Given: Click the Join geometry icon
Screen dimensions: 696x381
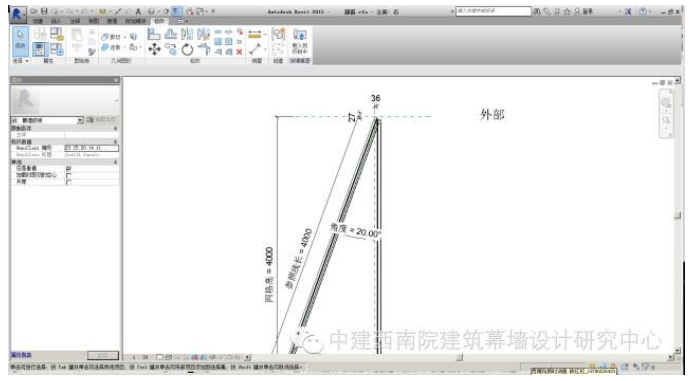Looking at the screenshot, I should 105,47.
